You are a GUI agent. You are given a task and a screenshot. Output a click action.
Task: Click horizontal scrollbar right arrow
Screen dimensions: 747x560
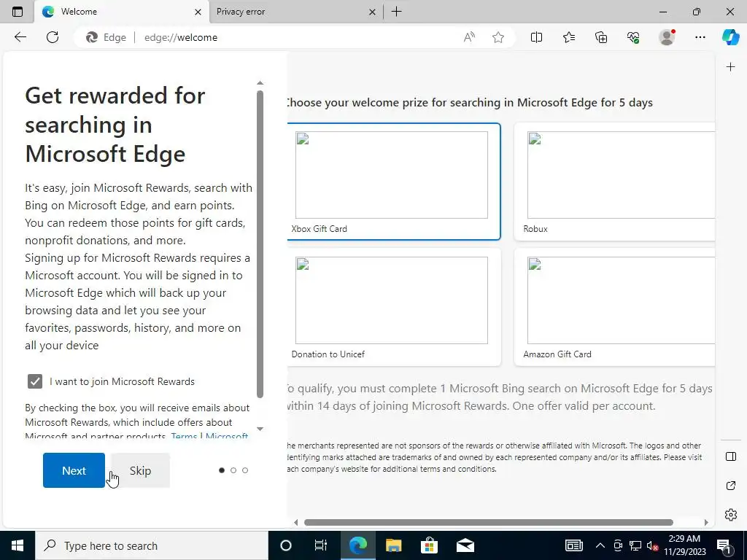pos(706,522)
